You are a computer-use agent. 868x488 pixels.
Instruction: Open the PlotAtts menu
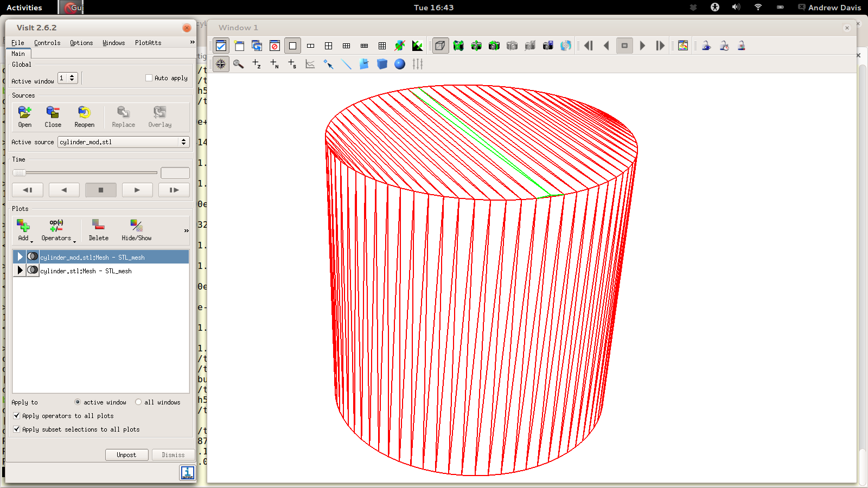[x=148, y=43]
